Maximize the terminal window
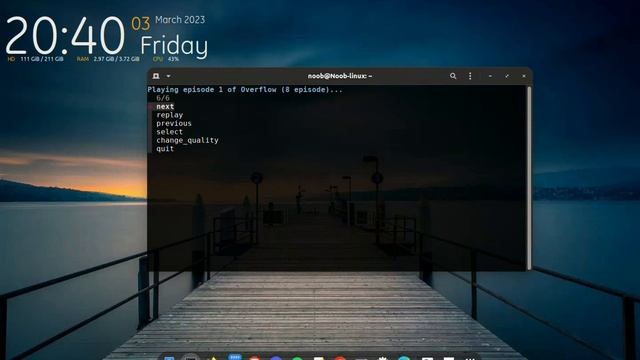 pos(507,76)
